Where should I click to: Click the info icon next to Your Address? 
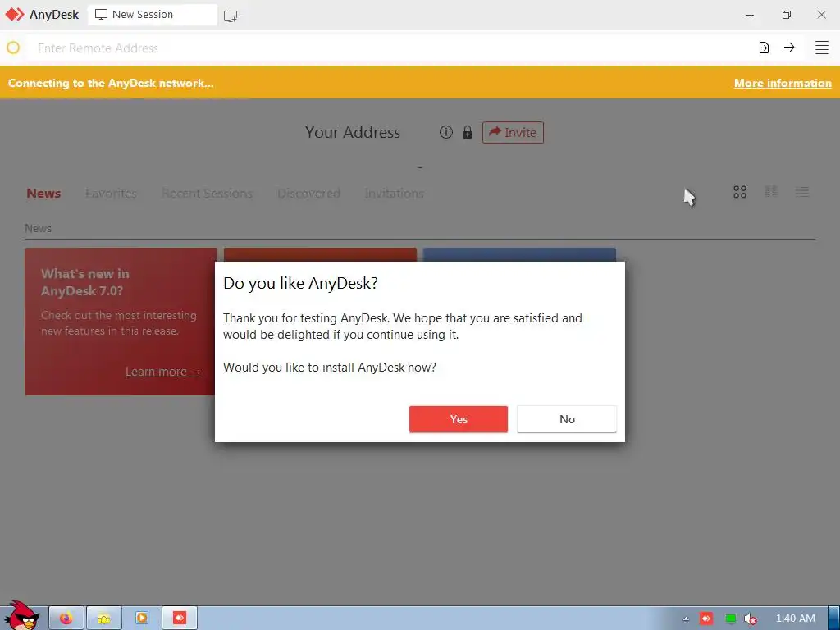[x=445, y=132]
